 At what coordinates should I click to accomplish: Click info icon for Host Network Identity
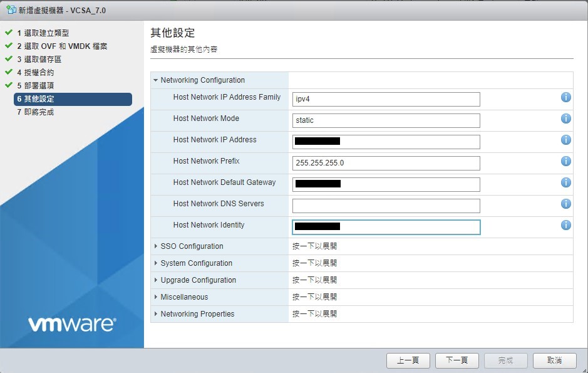point(566,225)
